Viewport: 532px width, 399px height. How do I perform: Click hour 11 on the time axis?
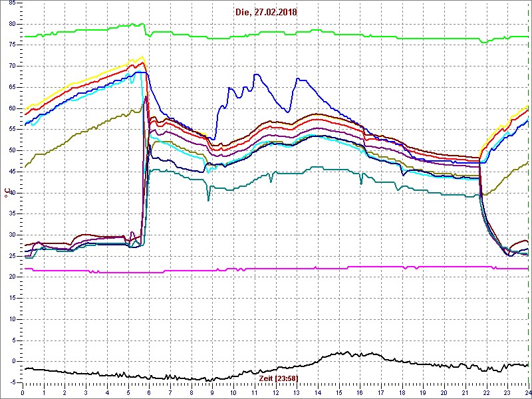(x=255, y=392)
